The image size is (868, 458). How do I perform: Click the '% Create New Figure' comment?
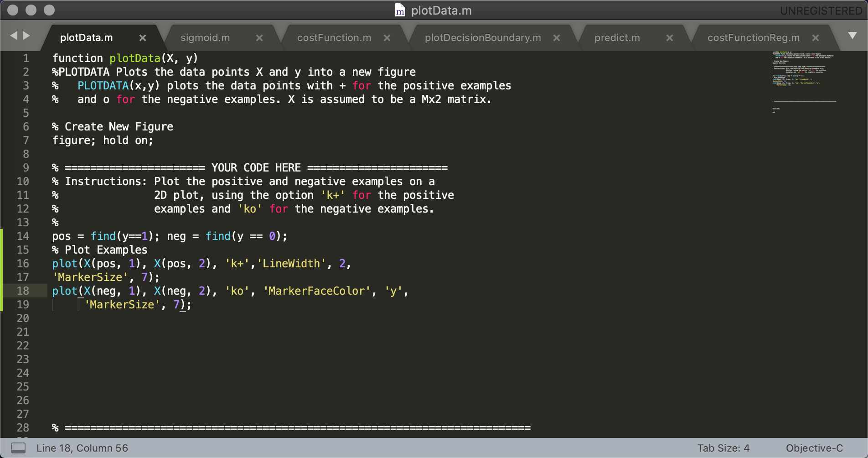pyautogui.click(x=113, y=127)
